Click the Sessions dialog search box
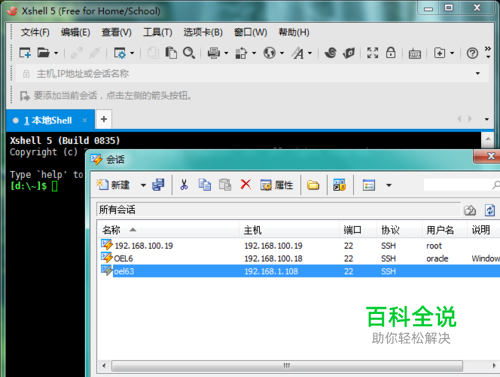500x377 pixels. 462,185
